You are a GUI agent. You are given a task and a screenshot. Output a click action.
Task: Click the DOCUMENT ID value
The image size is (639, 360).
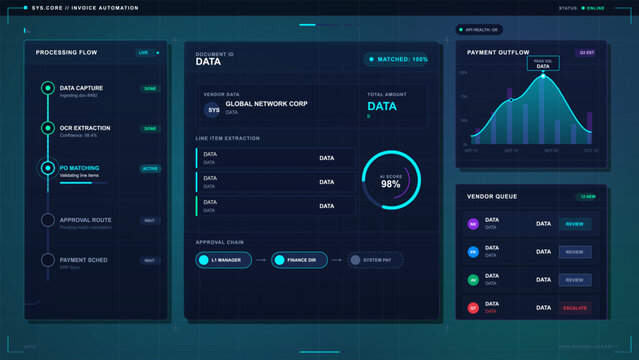[x=208, y=62]
